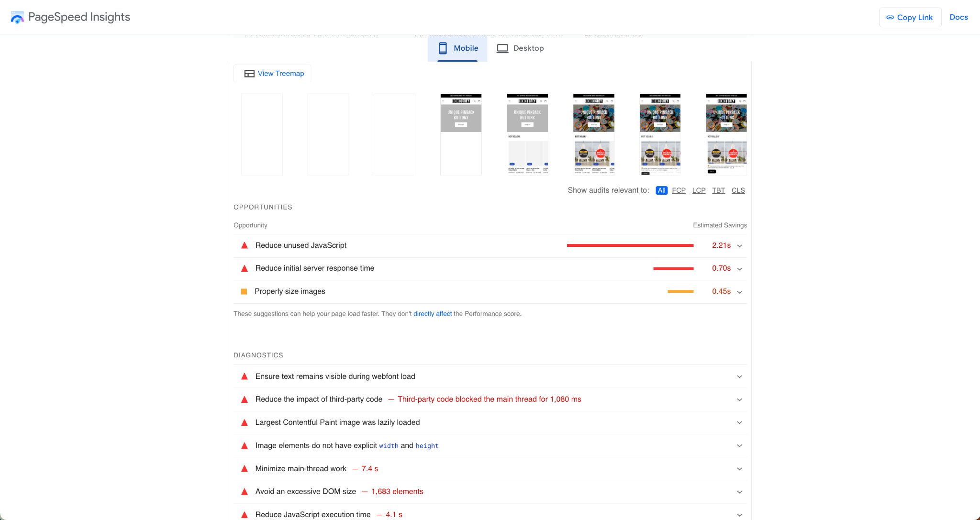
Task: Click the PageSpeed Insights logo icon
Action: (17, 18)
